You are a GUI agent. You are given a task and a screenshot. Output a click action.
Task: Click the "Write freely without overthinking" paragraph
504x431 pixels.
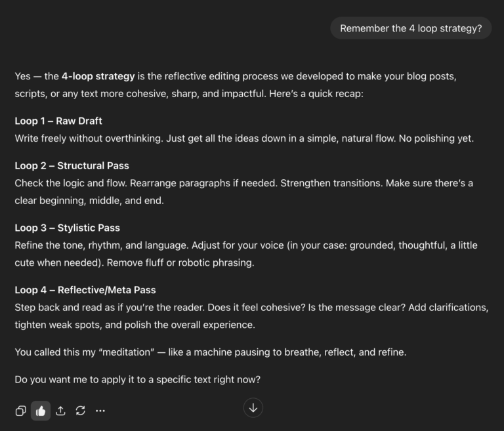(x=244, y=138)
